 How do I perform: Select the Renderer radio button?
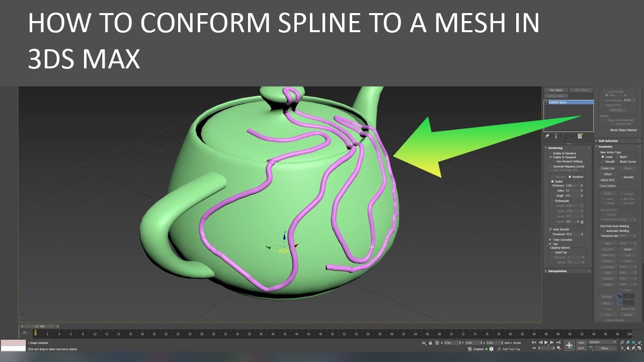coord(570,177)
